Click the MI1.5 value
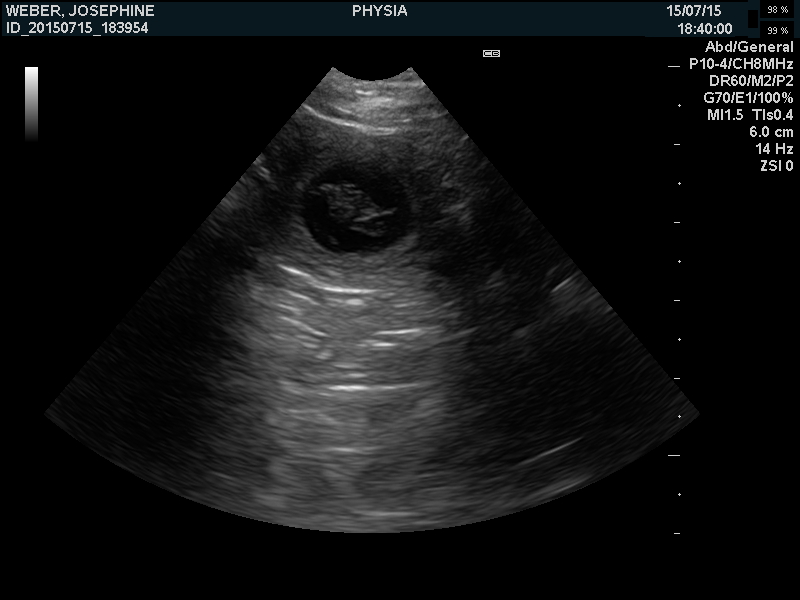This screenshot has height=600, width=800. tap(725, 115)
